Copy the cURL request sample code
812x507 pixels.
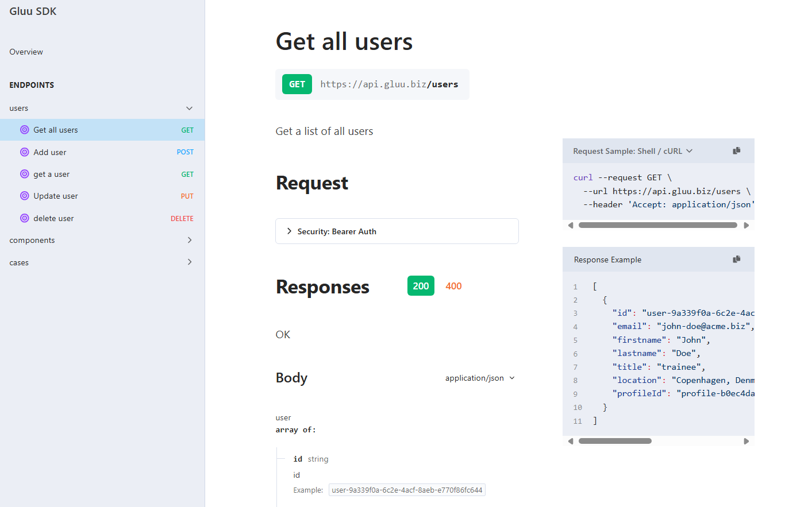click(x=736, y=151)
